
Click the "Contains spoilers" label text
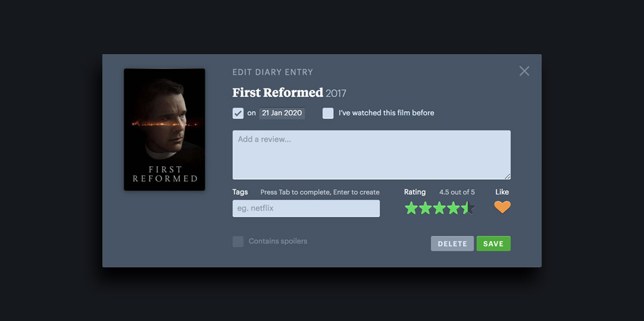[x=278, y=241]
